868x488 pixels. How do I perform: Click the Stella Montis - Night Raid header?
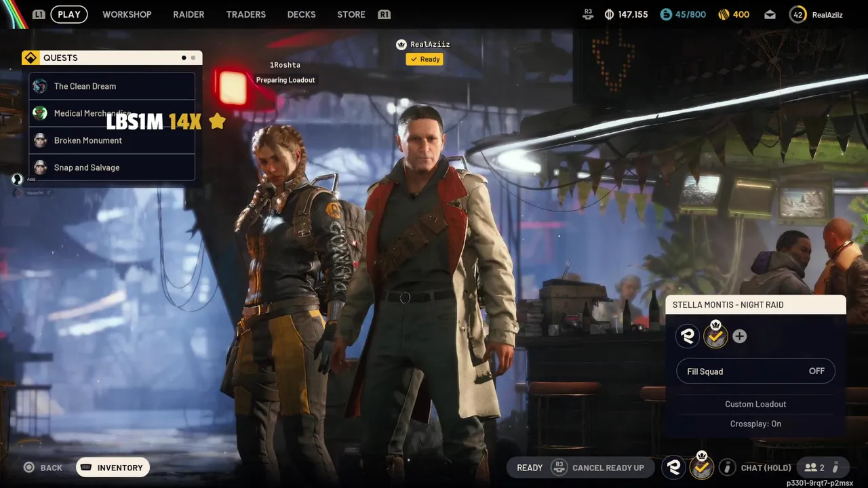pyautogui.click(x=755, y=304)
